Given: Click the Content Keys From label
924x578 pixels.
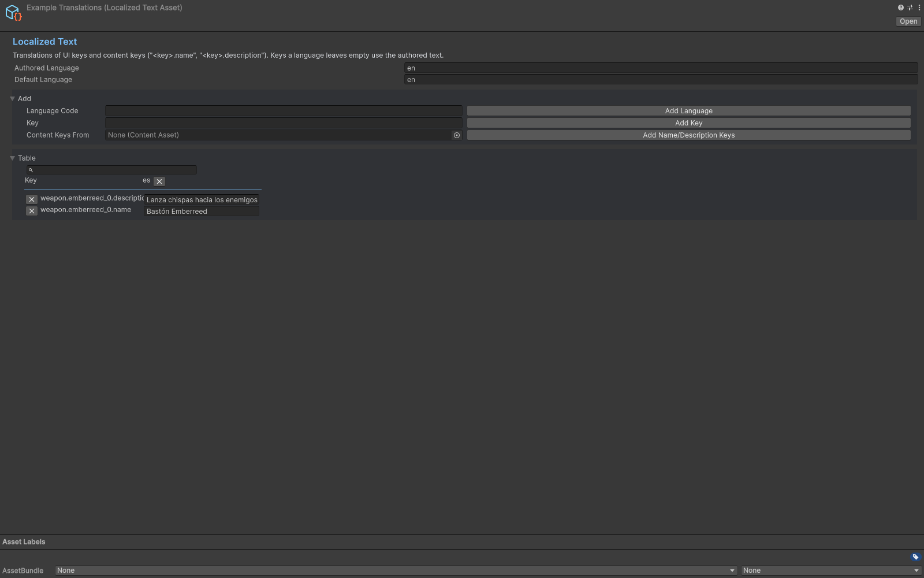Looking at the screenshot, I should pyautogui.click(x=58, y=135).
